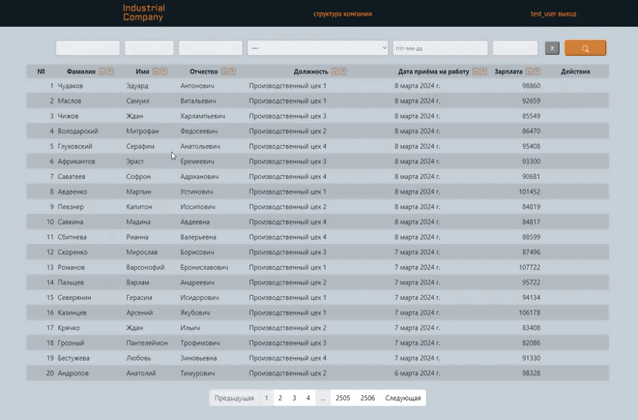Click surname Глуховский in row 5
This screenshot has width=638, height=420.
[x=75, y=146]
